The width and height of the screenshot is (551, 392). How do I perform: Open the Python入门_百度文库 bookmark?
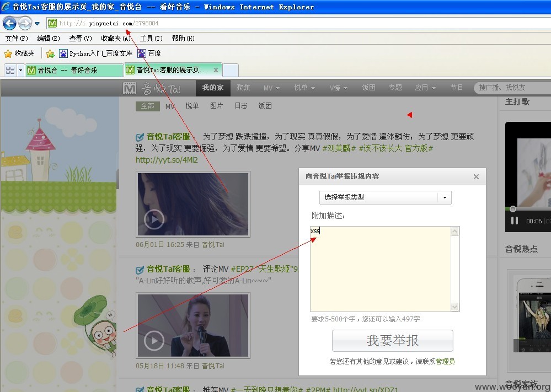(x=96, y=53)
